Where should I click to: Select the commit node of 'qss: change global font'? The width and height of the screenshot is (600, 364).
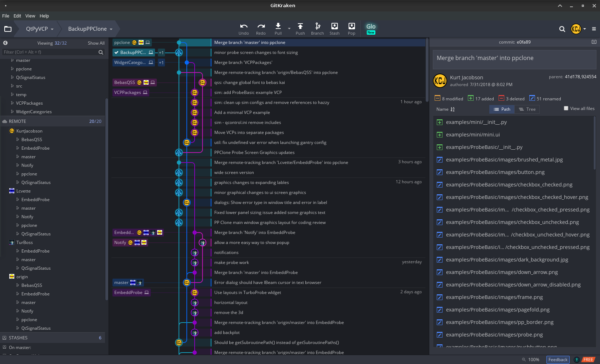(x=202, y=83)
